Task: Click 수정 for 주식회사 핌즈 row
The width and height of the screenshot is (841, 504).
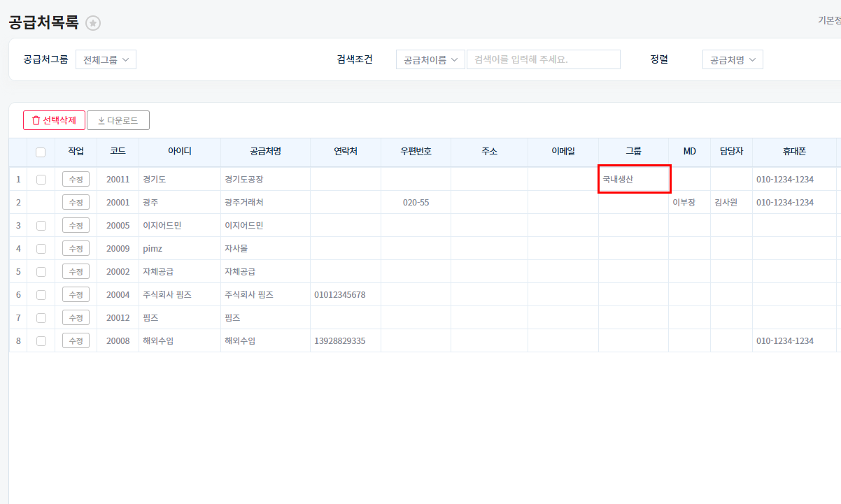Action: 76,294
